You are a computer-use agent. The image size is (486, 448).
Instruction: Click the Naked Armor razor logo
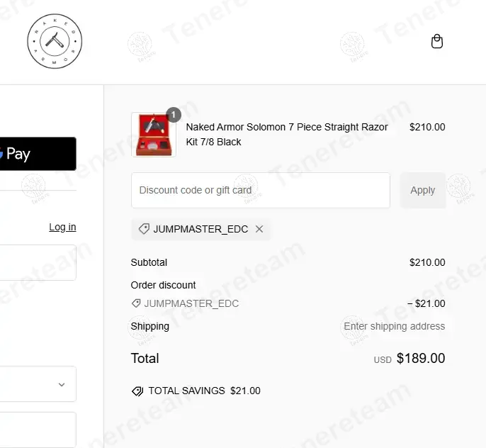click(55, 43)
